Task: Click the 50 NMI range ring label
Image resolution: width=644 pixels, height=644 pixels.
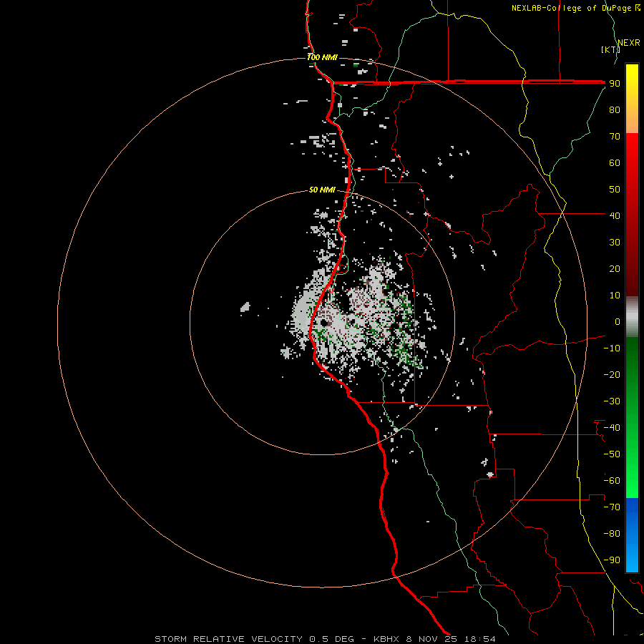Action: 322,190
